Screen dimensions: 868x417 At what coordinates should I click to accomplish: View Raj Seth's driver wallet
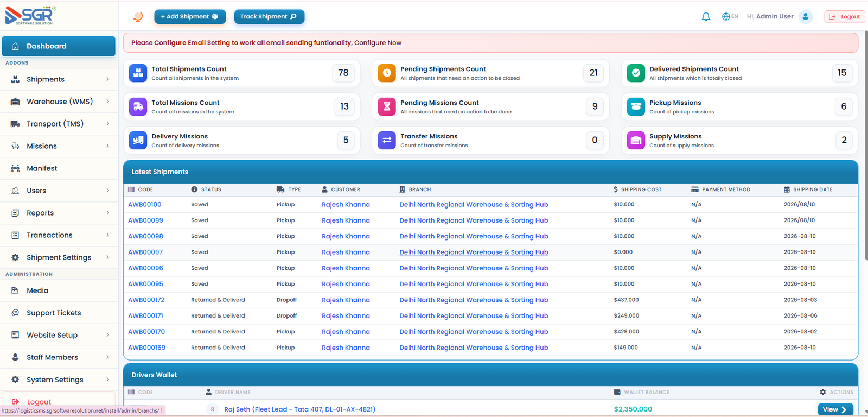[x=835, y=409]
